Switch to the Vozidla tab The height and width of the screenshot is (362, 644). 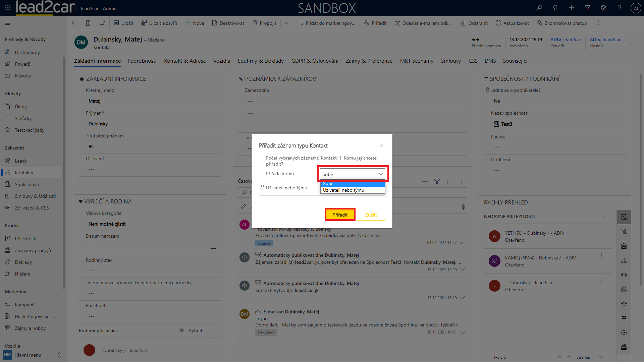(221, 61)
